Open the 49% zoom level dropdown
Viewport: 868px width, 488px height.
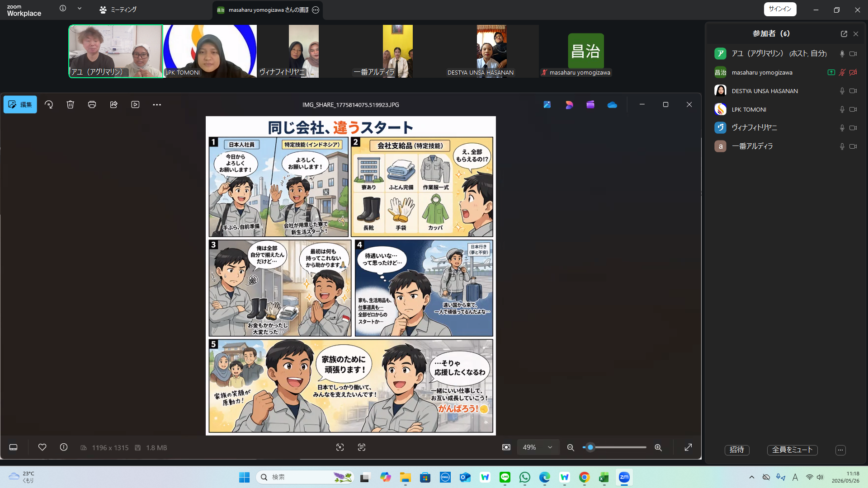[538, 447]
